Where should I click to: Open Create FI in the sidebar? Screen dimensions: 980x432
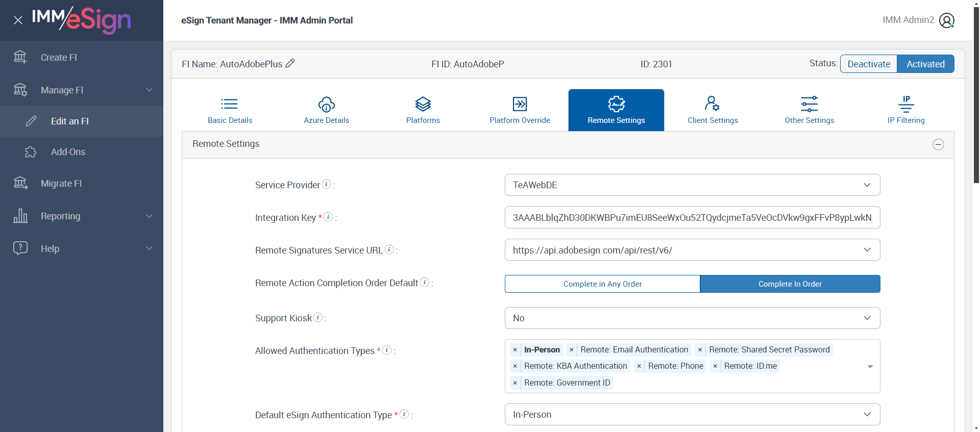59,58
